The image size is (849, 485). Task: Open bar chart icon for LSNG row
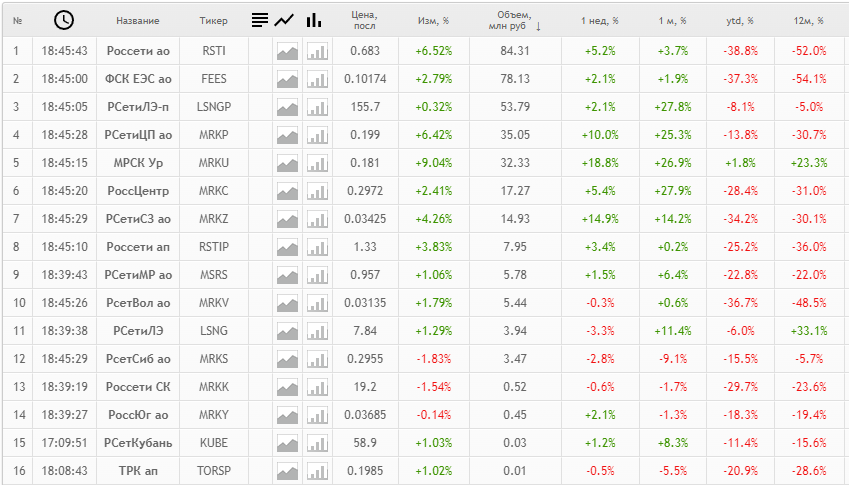click(317, 331)
